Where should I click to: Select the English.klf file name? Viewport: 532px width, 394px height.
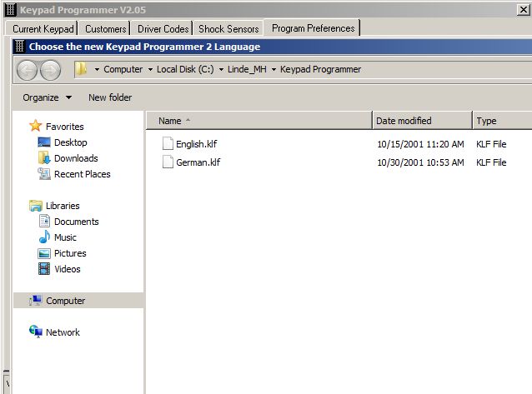point(197,144)
